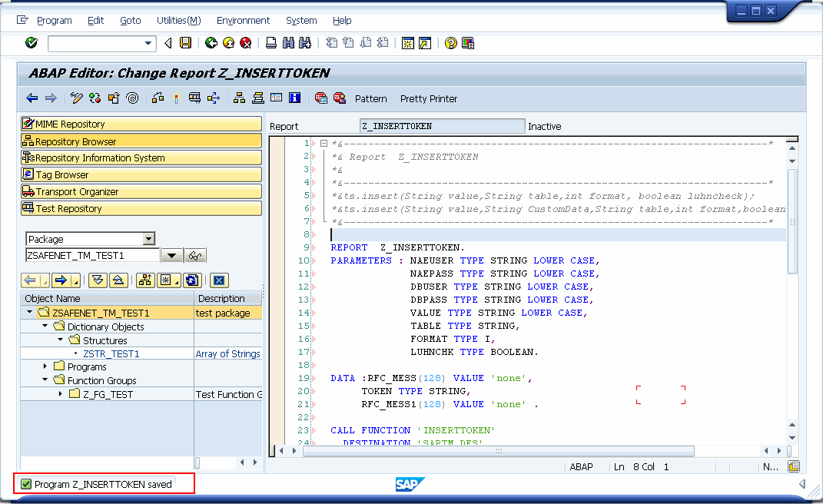The image size is (823, 504).
Task: Click the Fullscreen on/off icon
Action: coord(276,98)
